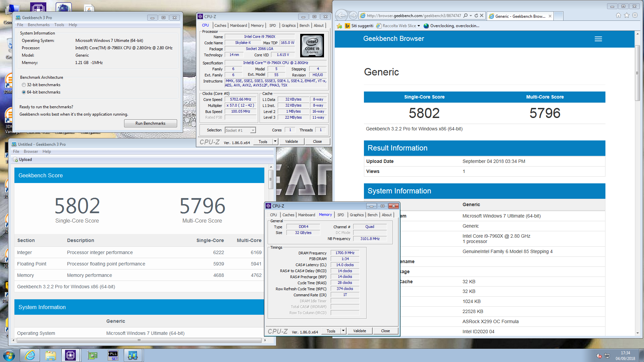
Task: Open Geekbench from the taskbar
Action: (x=133, y=355)
